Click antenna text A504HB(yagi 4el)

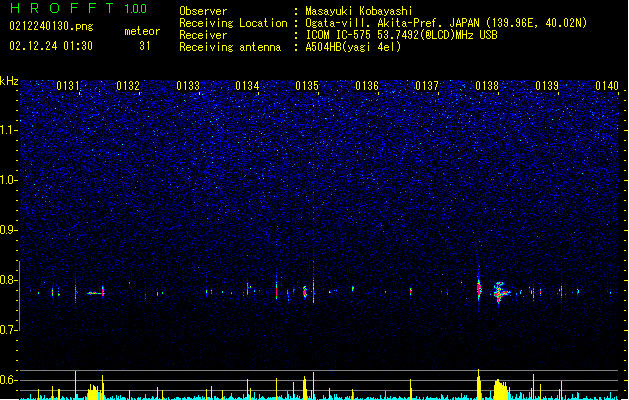tap(353, 47)
